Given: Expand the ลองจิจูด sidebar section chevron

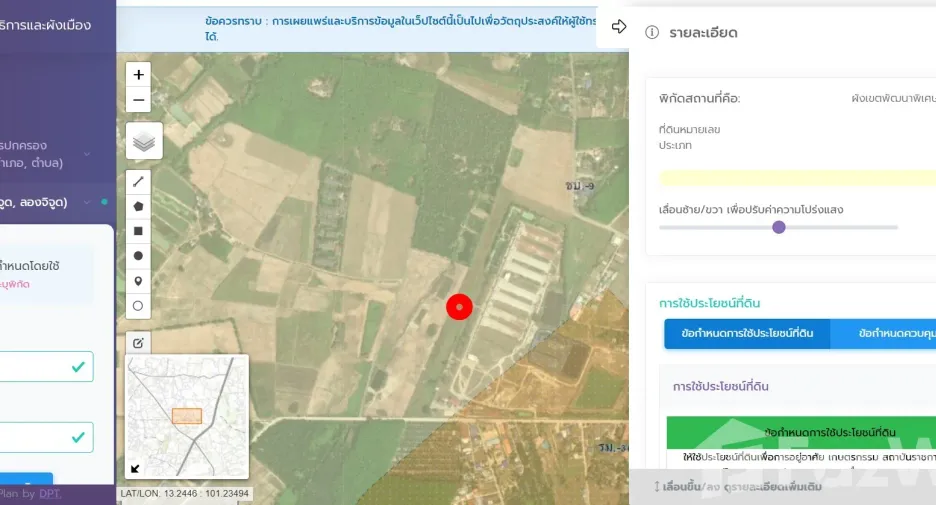Looking at the screenshot, I should click(x=87, y=202).
